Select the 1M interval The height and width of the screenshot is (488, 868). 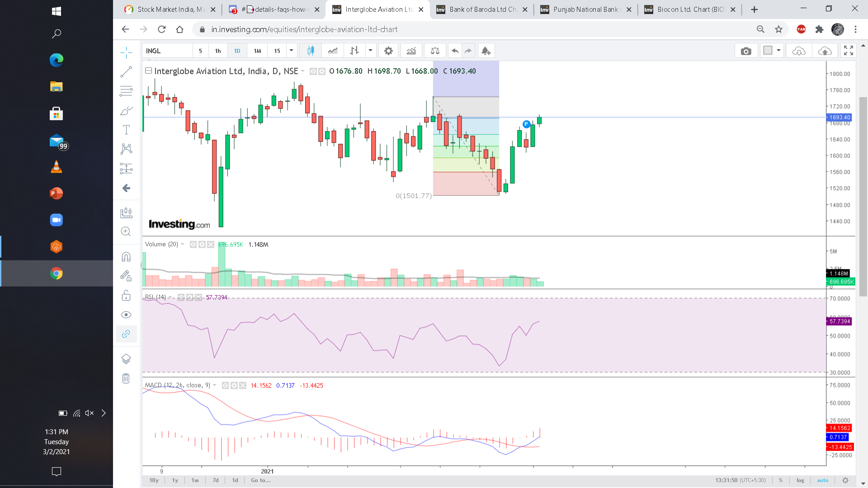[x=257, y=51]
